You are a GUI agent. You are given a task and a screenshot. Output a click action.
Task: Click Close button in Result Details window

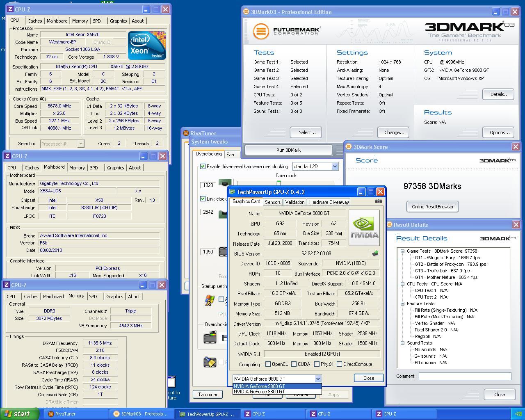click(x=500, y=395)
